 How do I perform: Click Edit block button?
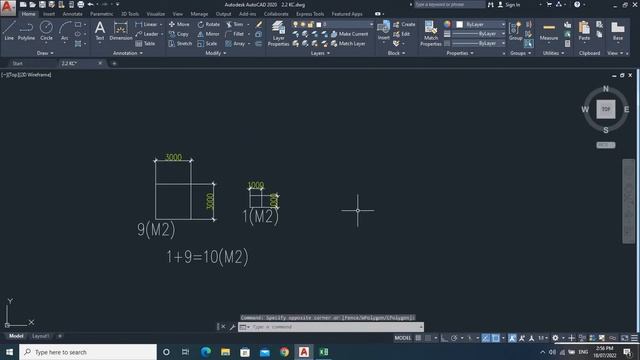[402, 34]
